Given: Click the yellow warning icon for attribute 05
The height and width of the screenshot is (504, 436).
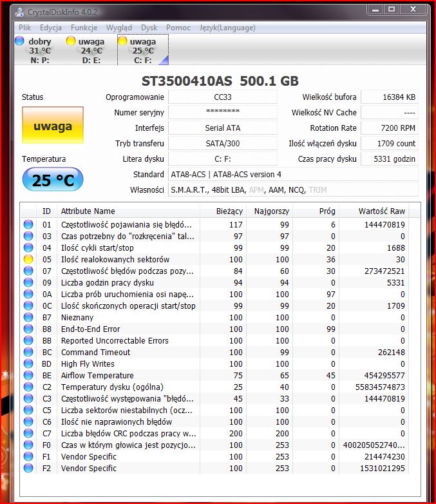Looking at the screenshot, I should 28,259.
